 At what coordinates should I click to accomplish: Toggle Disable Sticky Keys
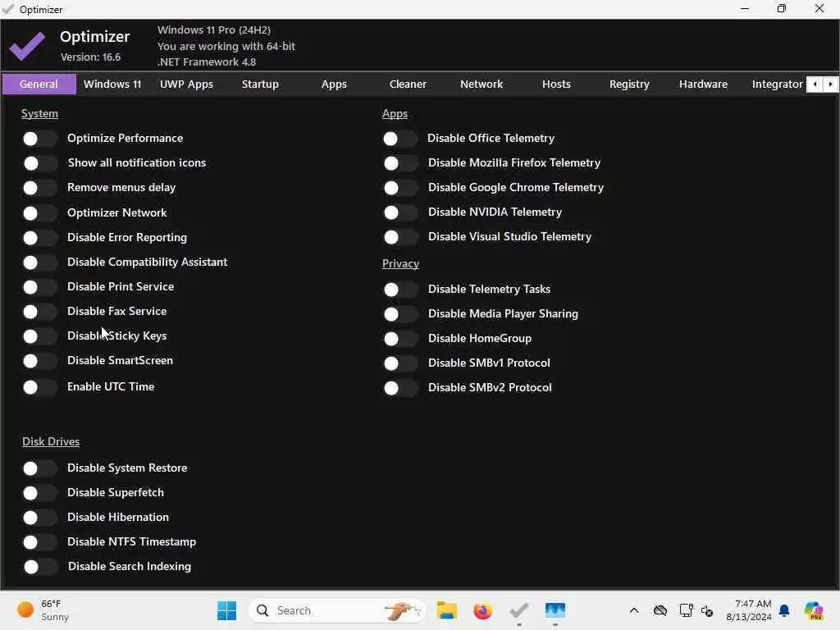(39, 336)
